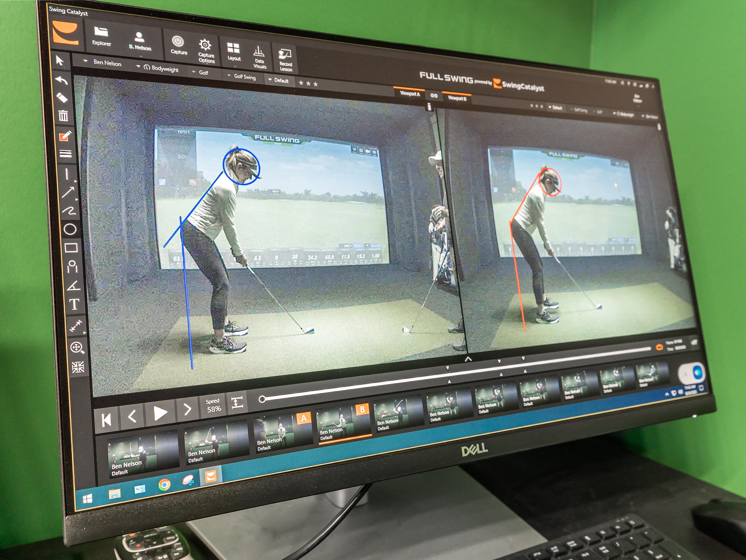746x560 pixels.
Task: Click the playback timeline slider handle
Action: click(262, 399)
